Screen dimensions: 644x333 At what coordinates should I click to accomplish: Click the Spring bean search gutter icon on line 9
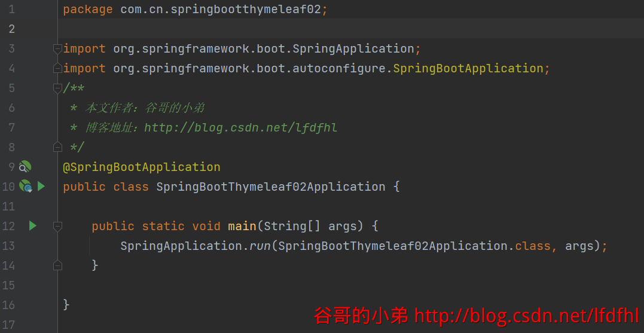pyautogui.click(x=25, y=167)
